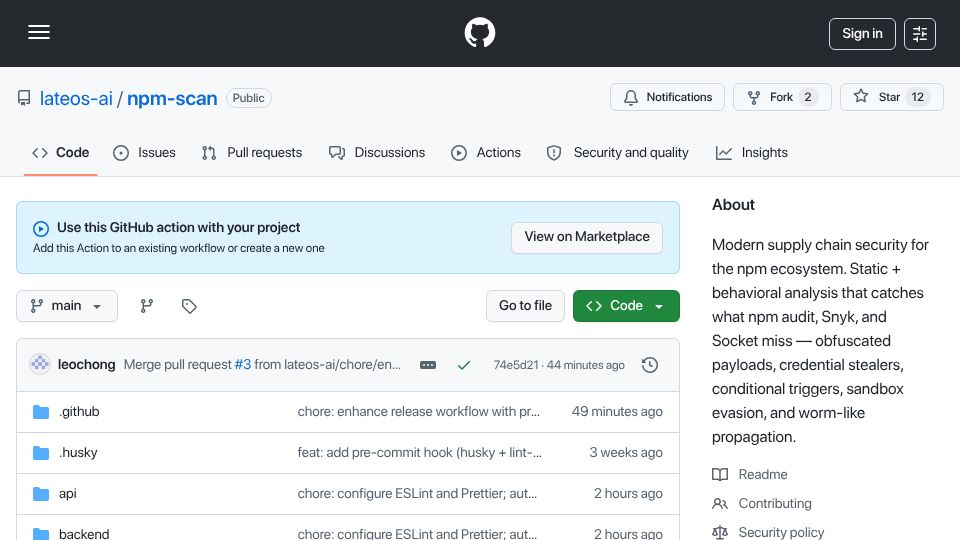Open pull request #3 link
This screenshot has width=960, height=540.
pos(242,364)
